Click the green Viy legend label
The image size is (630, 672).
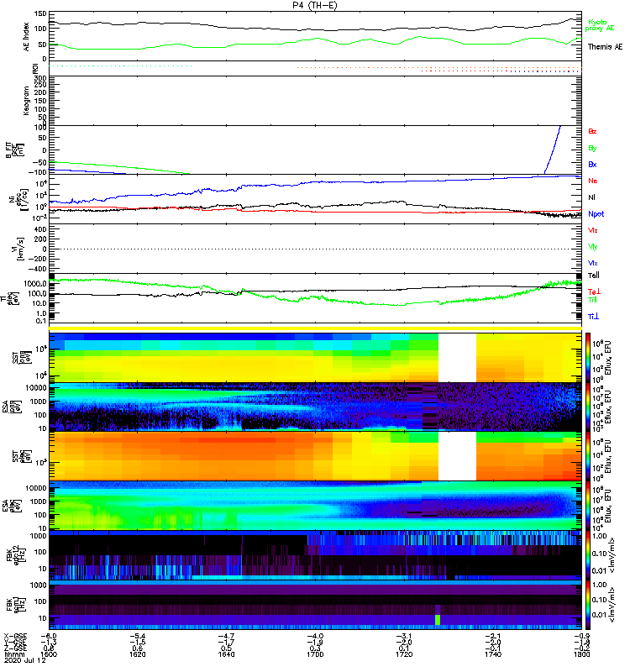click(593, 247)
